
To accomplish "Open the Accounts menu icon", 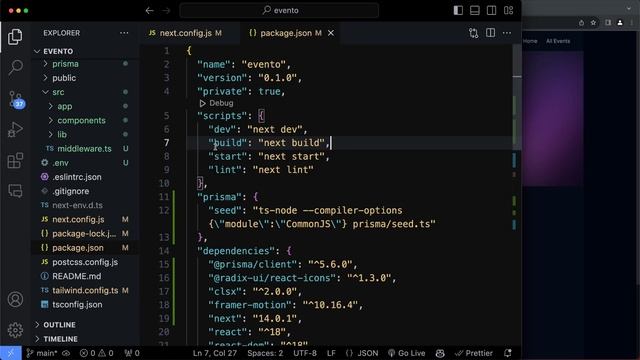I will tap(15, 300).
